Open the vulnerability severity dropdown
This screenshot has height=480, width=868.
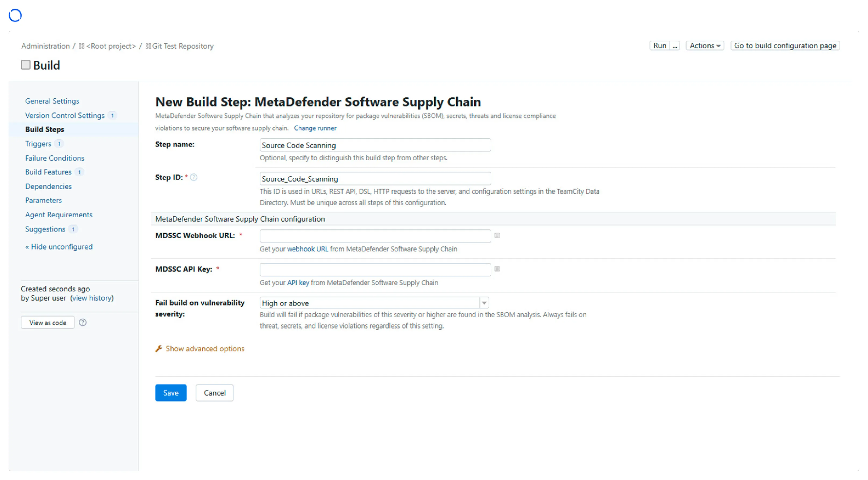click(x=374, y=303)
